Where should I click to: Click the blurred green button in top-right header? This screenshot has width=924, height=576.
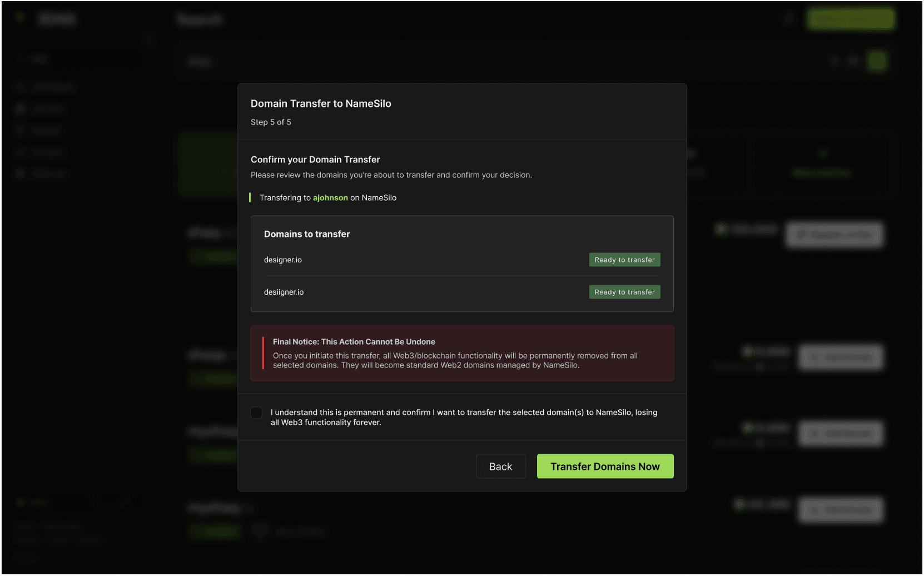(x=850, y=19)
